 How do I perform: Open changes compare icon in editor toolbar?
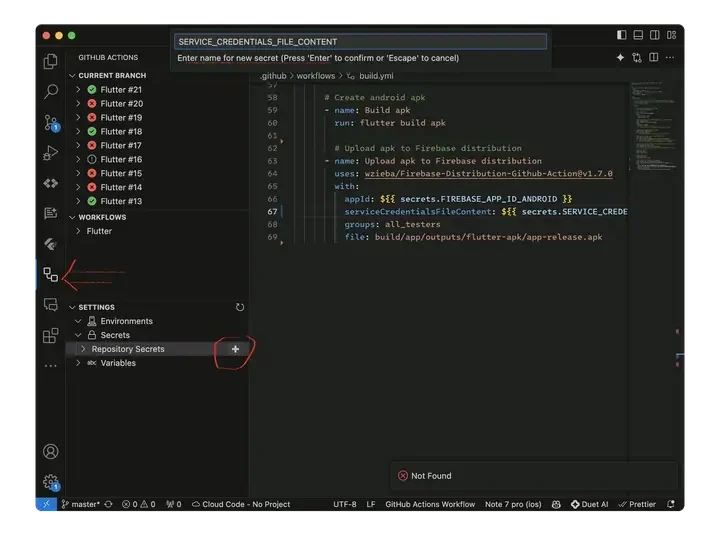(x=637, y=57)
